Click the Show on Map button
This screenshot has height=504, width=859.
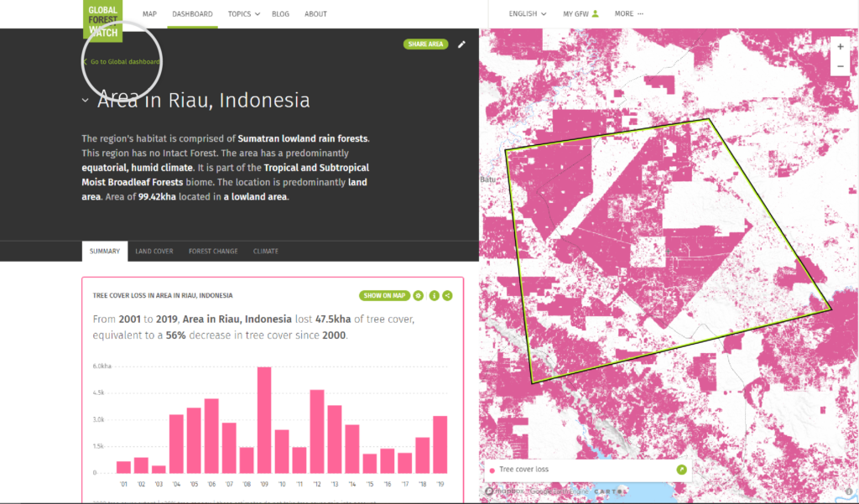point(384,295)
